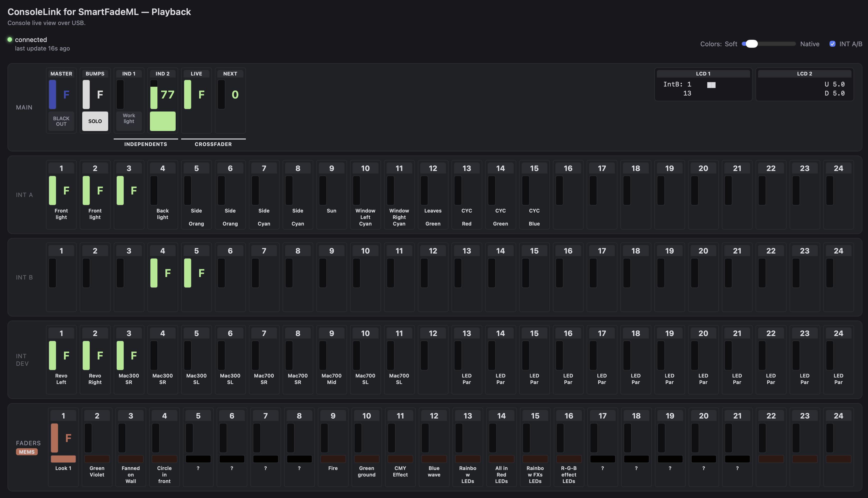868x498 pixels.
Task: Click INT A channel 9 Sun fader
Action: click(323, 190)
